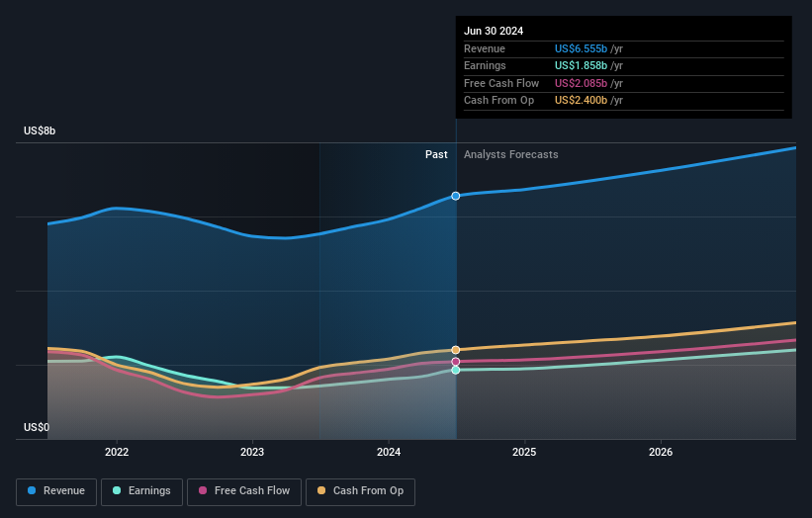Click the Free Cash Flow label in tooltip
This screenshot has height=518, width=812.
pyautogui.click(x=501, y=83)
